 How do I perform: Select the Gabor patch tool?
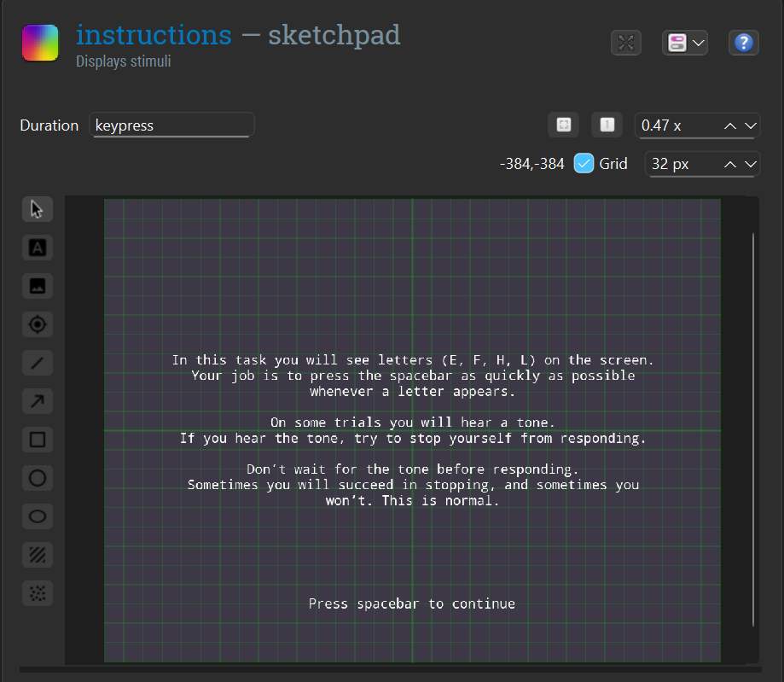(38, 555)
